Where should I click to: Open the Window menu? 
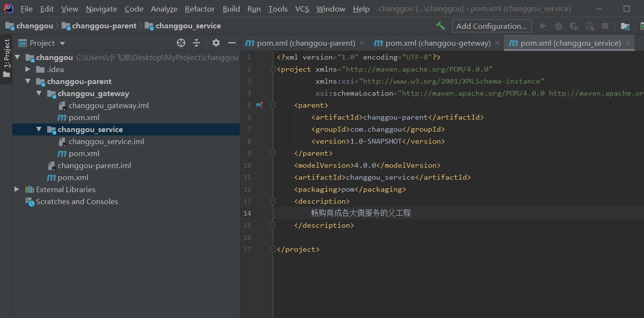[x=331, y=9]
